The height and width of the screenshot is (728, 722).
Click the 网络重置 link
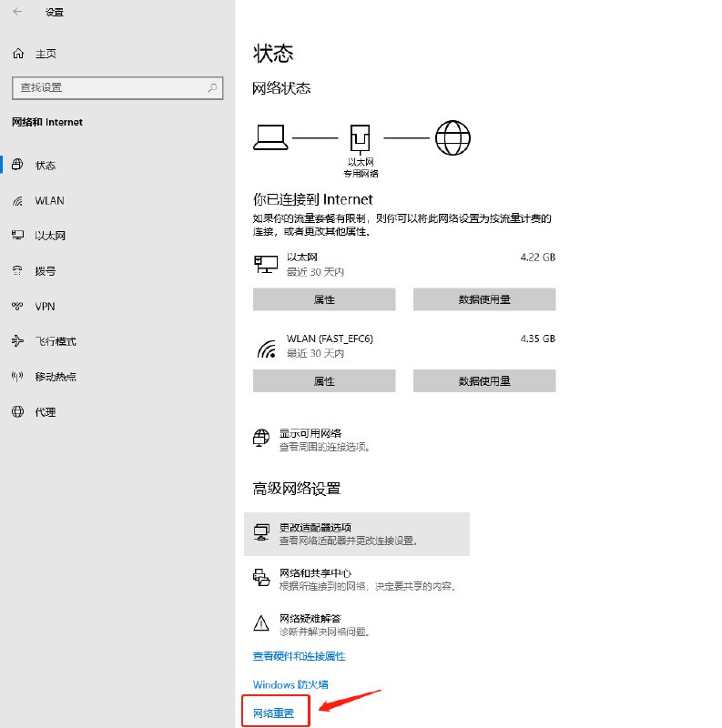coord(274,713)
